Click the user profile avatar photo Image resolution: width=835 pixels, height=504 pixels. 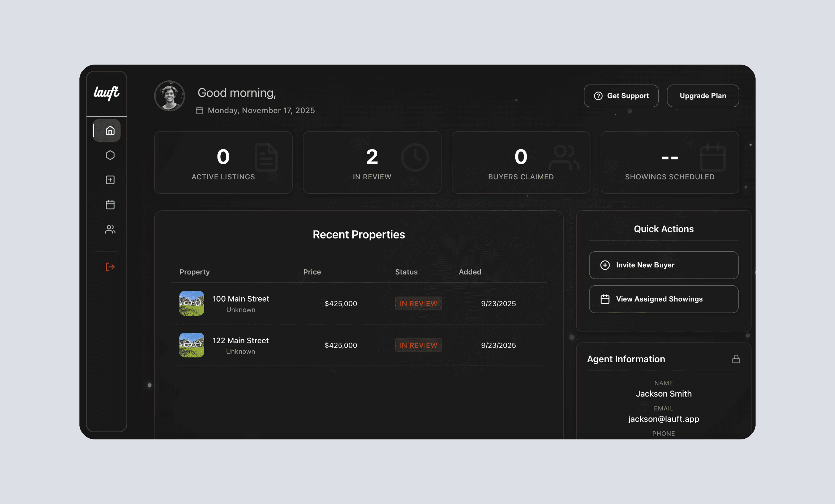tap(170, 96)
